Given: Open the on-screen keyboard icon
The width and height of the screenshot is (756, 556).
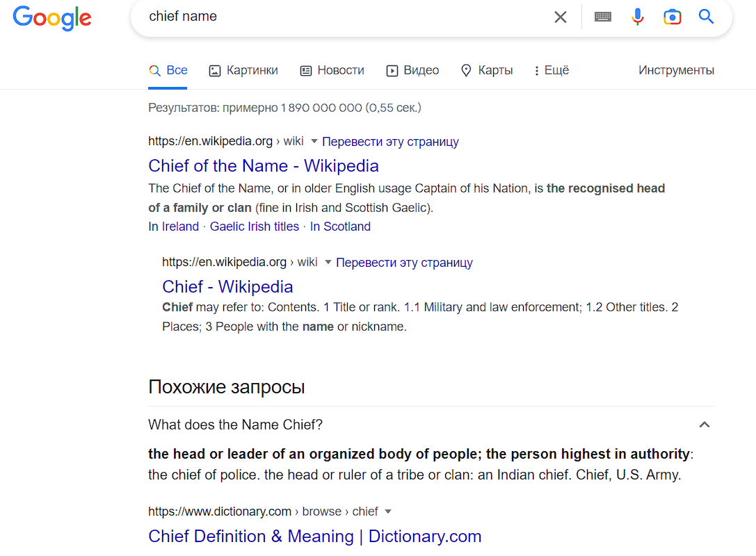Looking at the screenshot, I should click(x=603, y=17).
